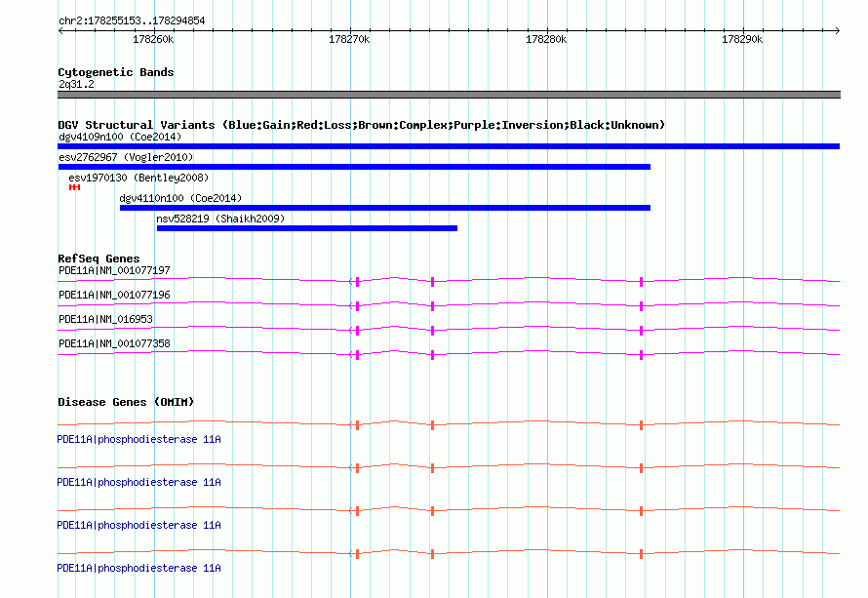Image resolution: width=868 pixels, height=598 pixels.
Task: Open the dgv4110n100 (Coe2014) variant label
Action: point(180,198)
